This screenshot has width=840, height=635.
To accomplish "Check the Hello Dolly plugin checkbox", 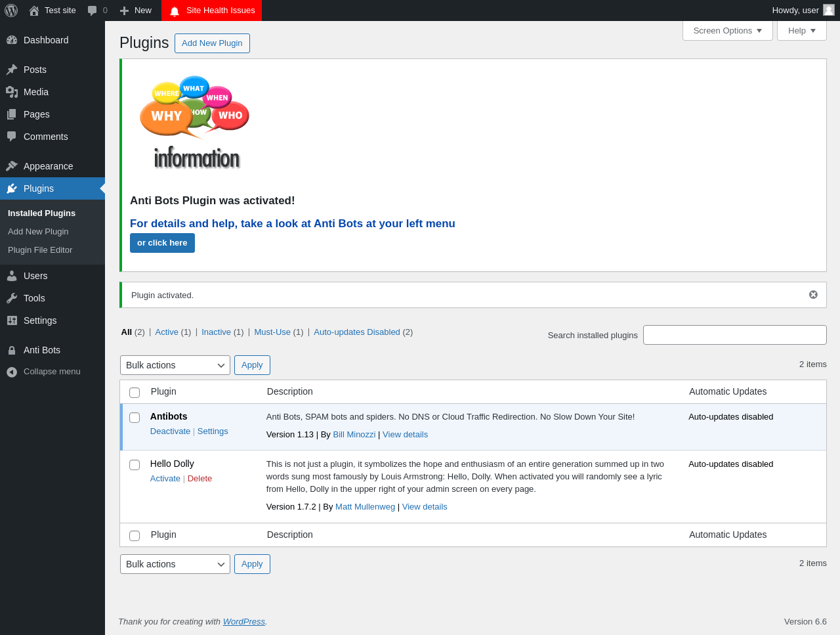I will pyautogui.click(x=135, y=465).
